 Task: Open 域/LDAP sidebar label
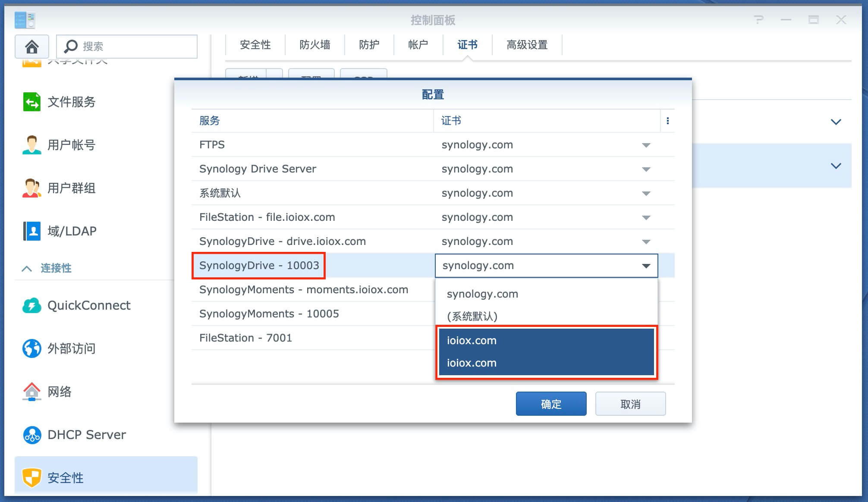[72, 231]
